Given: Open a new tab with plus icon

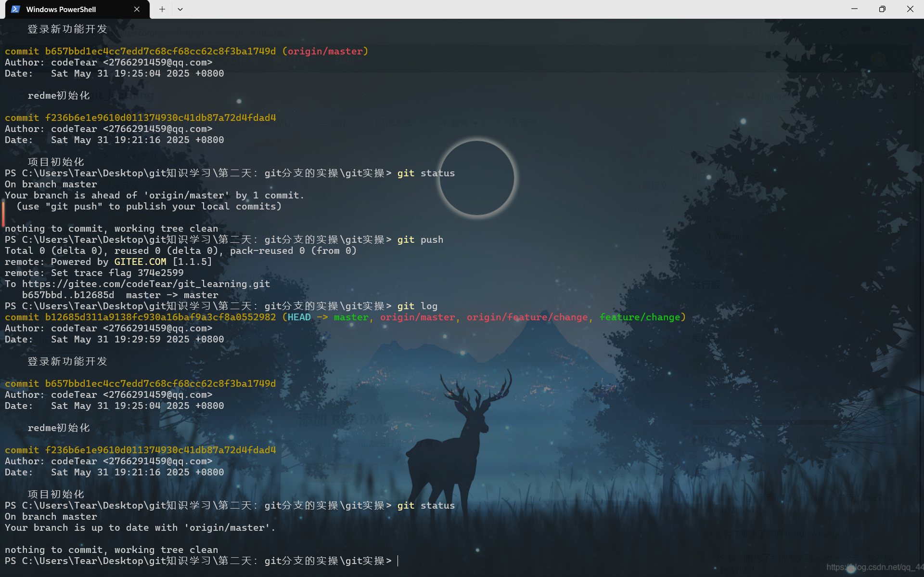Looking at the screenshot, I should tap(162, 9).
